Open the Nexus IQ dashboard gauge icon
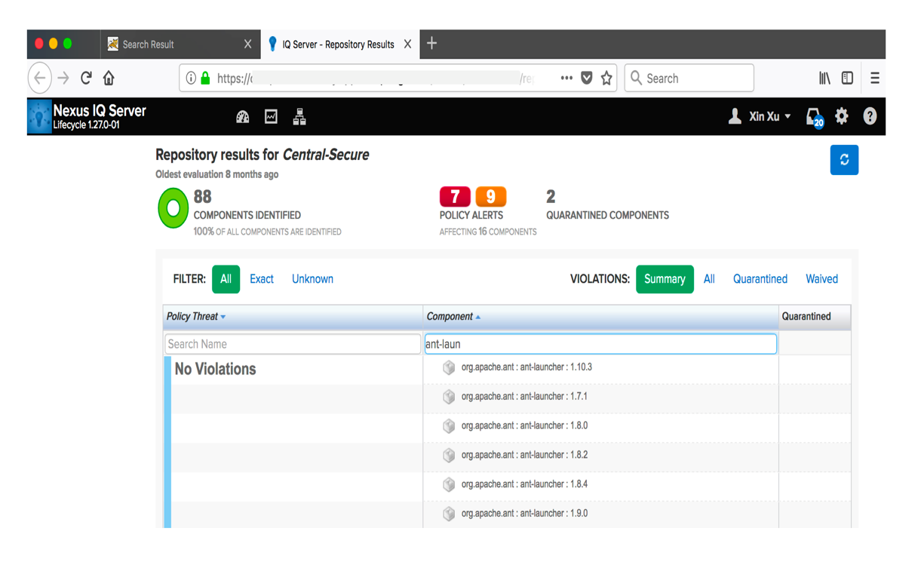The height and width of the screenshot is (574, 924). tap(242, 117)
